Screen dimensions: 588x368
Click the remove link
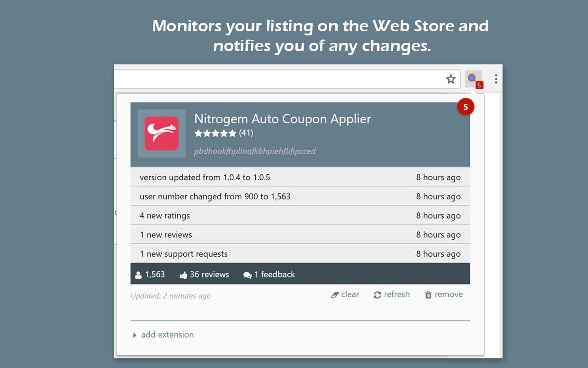tap(449, 294)
